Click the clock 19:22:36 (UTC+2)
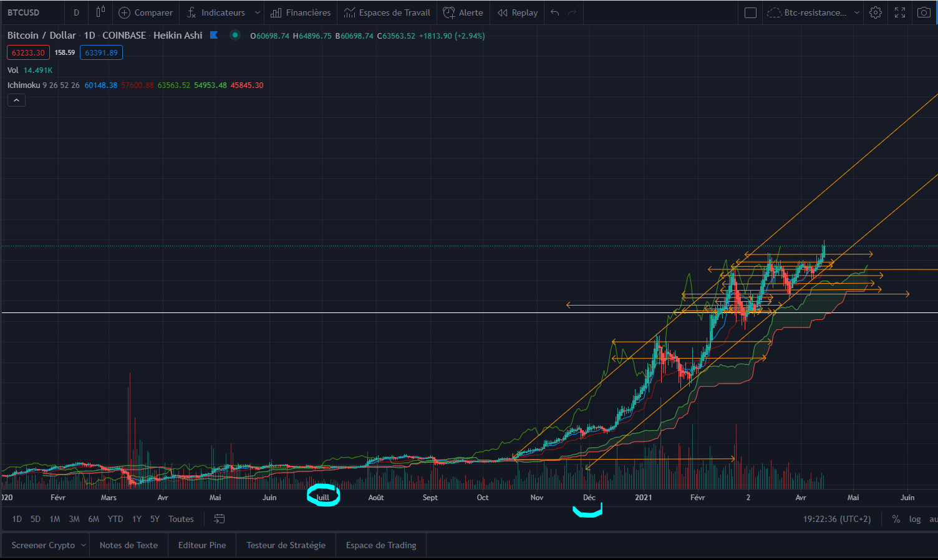This screenshot has height=560, width=938. pyautogui.click(x=837, y=519)
